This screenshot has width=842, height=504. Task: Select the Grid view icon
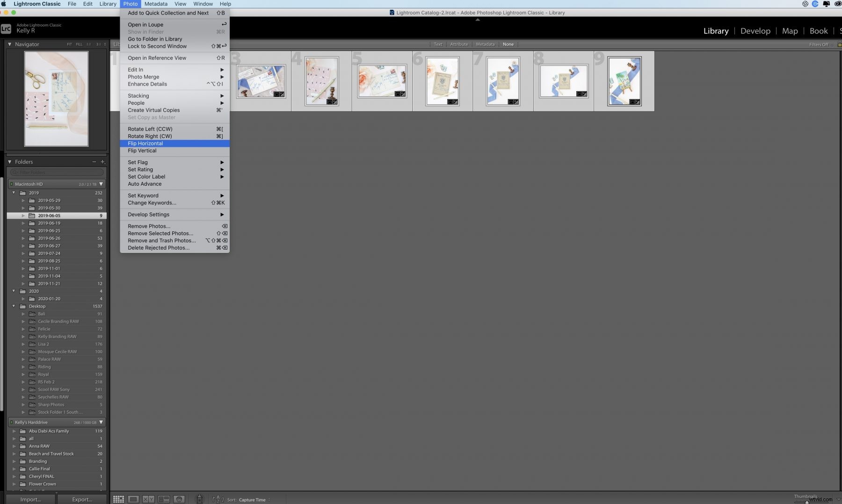pos(119,499)
